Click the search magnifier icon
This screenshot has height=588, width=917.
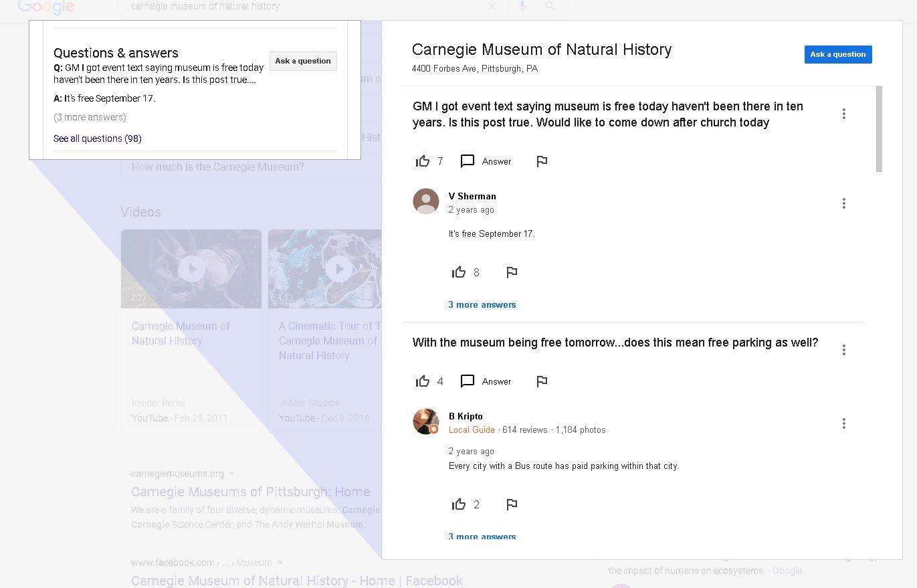pos(550,6)
